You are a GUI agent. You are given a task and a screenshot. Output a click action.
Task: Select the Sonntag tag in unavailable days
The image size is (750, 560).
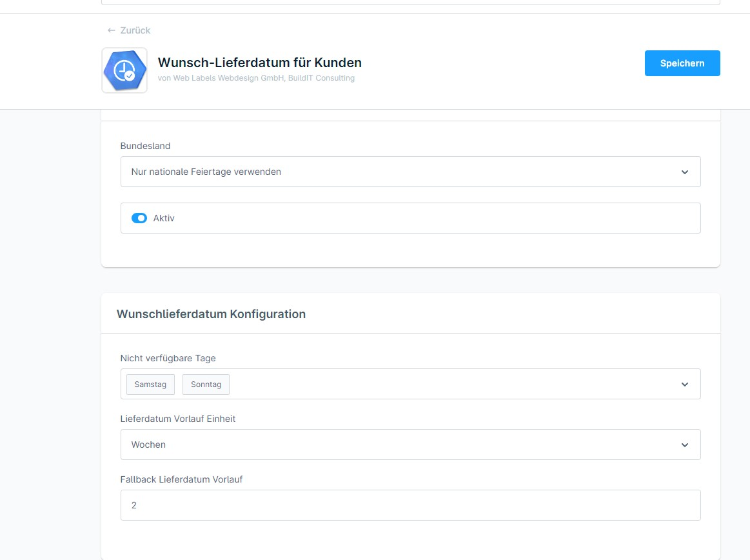206,384
